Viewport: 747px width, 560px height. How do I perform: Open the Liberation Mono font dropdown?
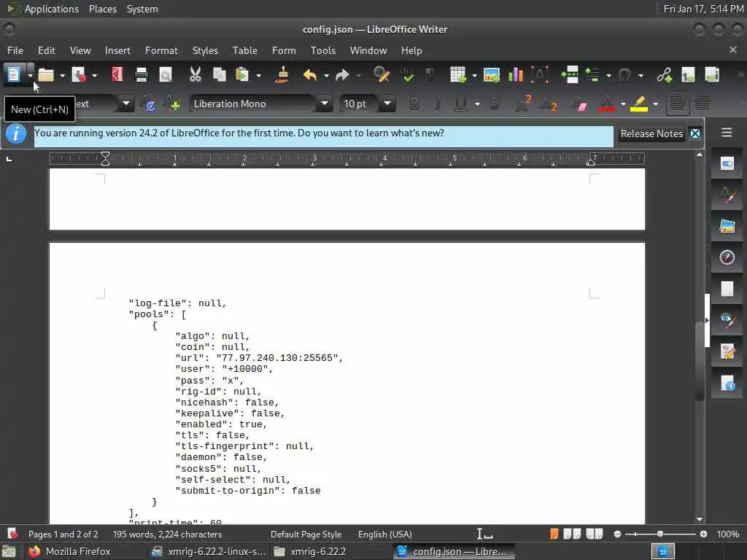point(325,104)
